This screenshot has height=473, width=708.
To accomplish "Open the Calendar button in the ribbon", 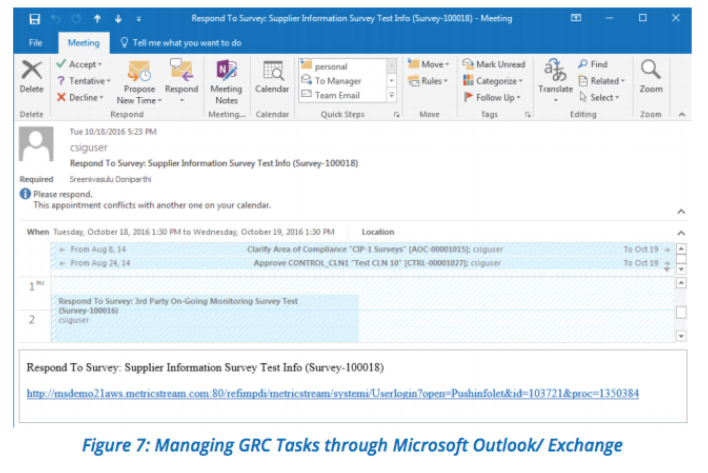I will pyautogui.click(x=272, y=76).
